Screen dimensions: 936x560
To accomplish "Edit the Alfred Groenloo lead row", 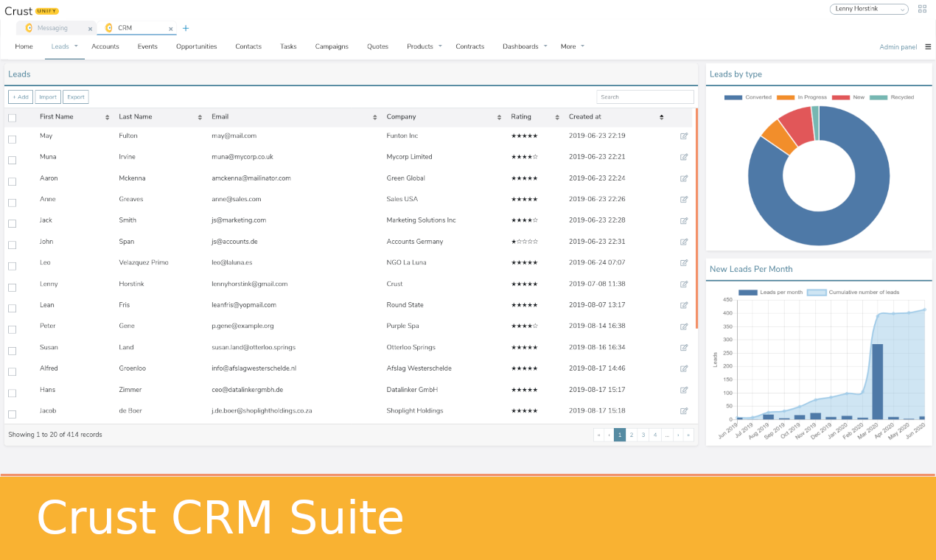I will click(684, 368).
